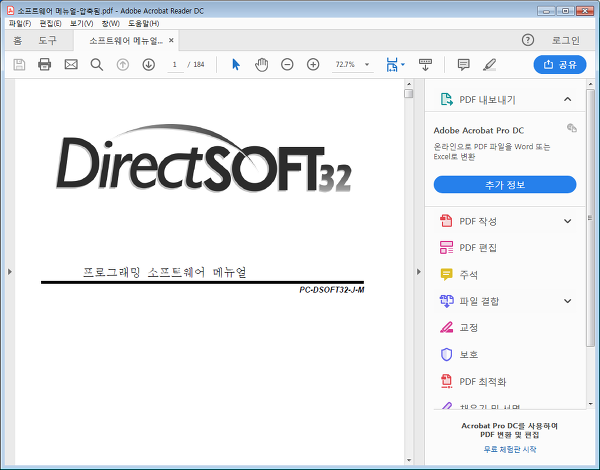Close the 소프트웨어 메뉴얼 document tab
This screenshot has height=470, width=600.
pos(171,40)
